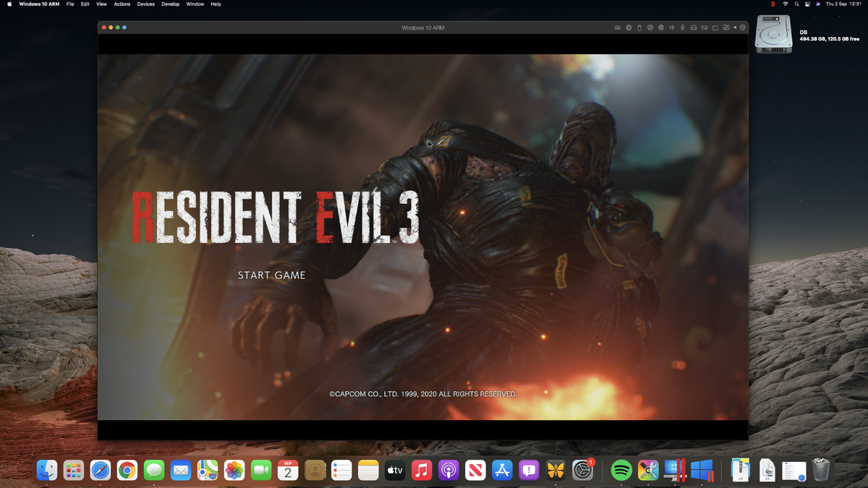Open News from the Dock
This screenshot has height=488, width=868.
coord(475,470)
